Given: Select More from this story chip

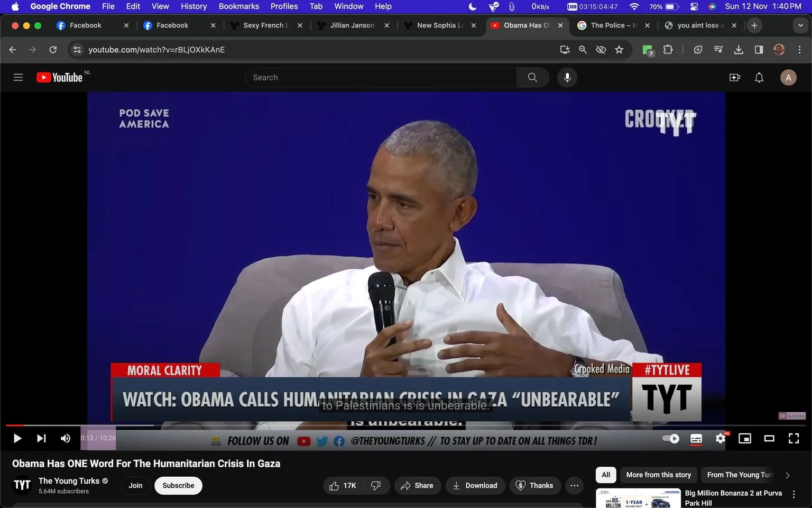Looking at the screenshot, I should [659, 475].
